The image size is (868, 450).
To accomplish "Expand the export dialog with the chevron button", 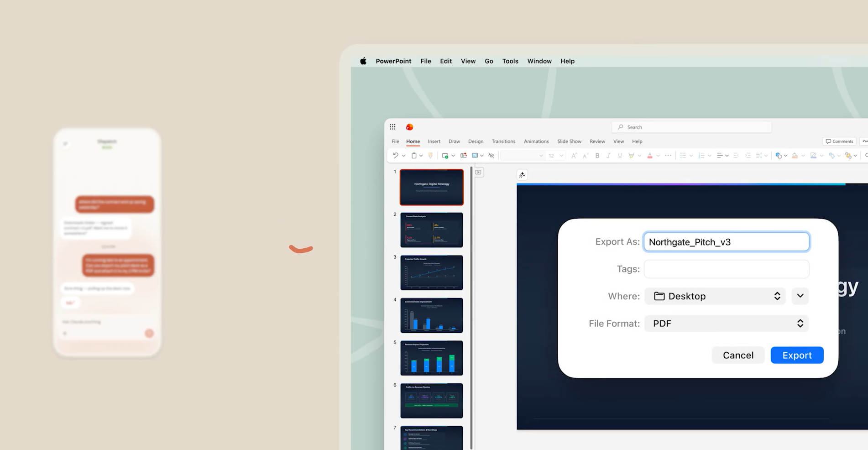I will click(x=800, y=296).
